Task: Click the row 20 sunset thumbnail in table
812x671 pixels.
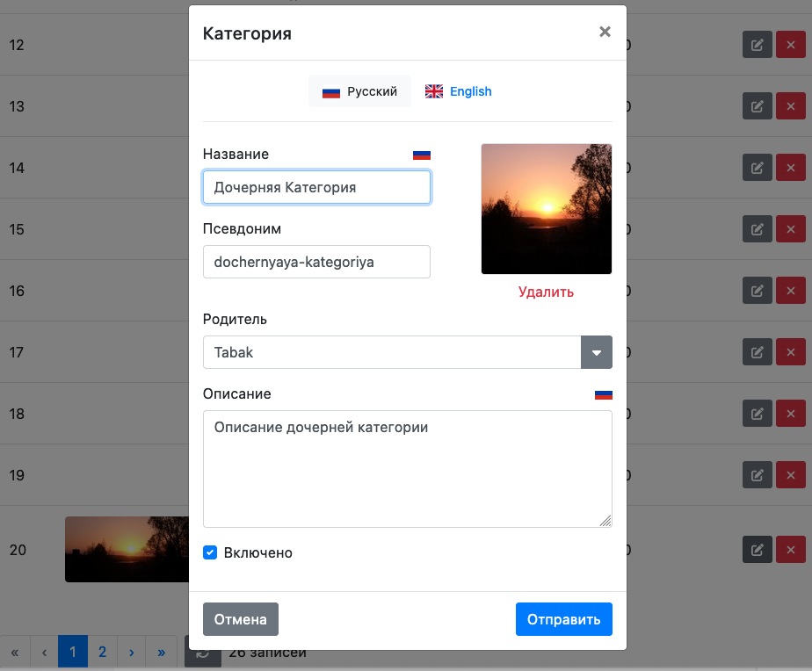Action: point(127,549)
